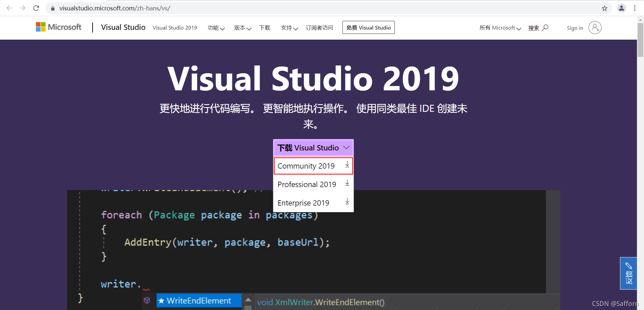
Task: Click the search magnifier icon
Action: (545, 28)
